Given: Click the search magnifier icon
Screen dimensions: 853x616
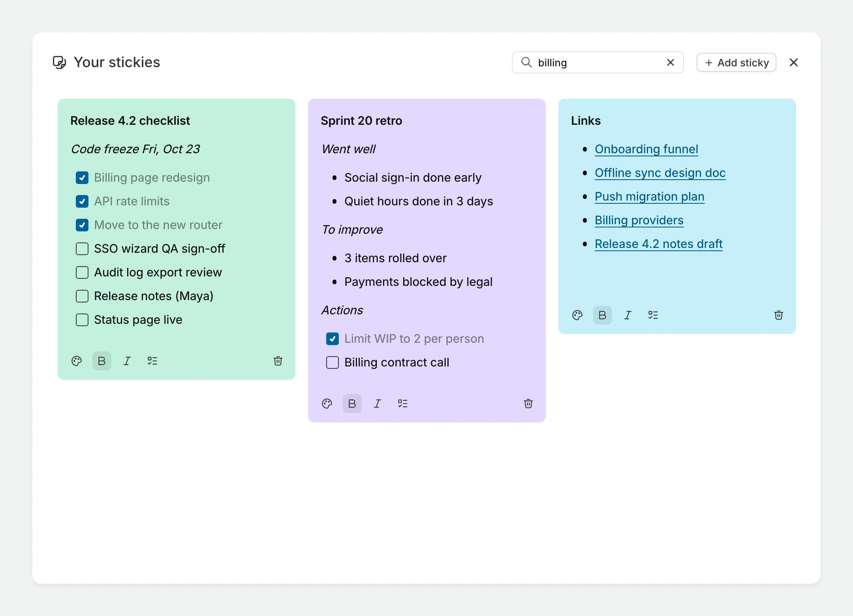Looking at the screenshot, I should [x=526, y=62].
